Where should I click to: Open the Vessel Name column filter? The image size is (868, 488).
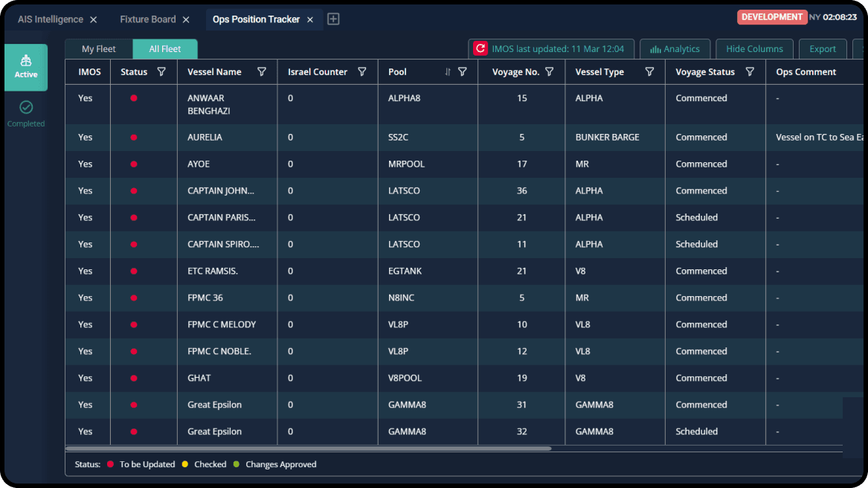click(x=261, y=71)
